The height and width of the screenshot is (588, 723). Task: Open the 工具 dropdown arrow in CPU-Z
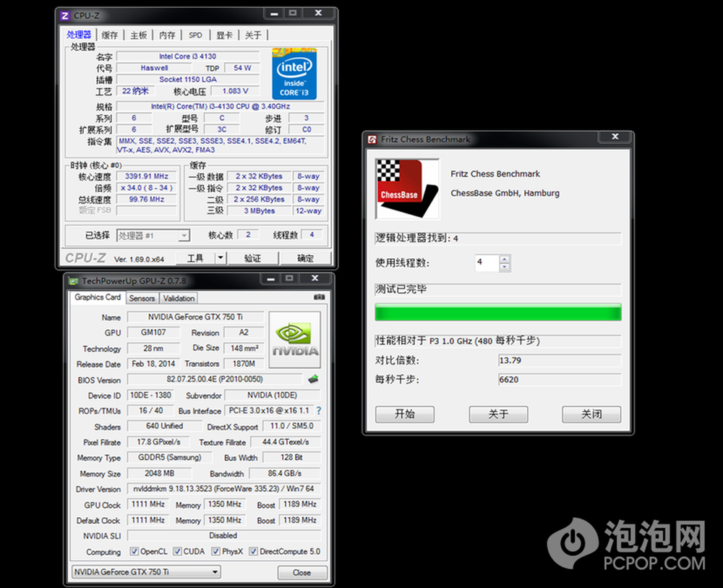(221, 257)
